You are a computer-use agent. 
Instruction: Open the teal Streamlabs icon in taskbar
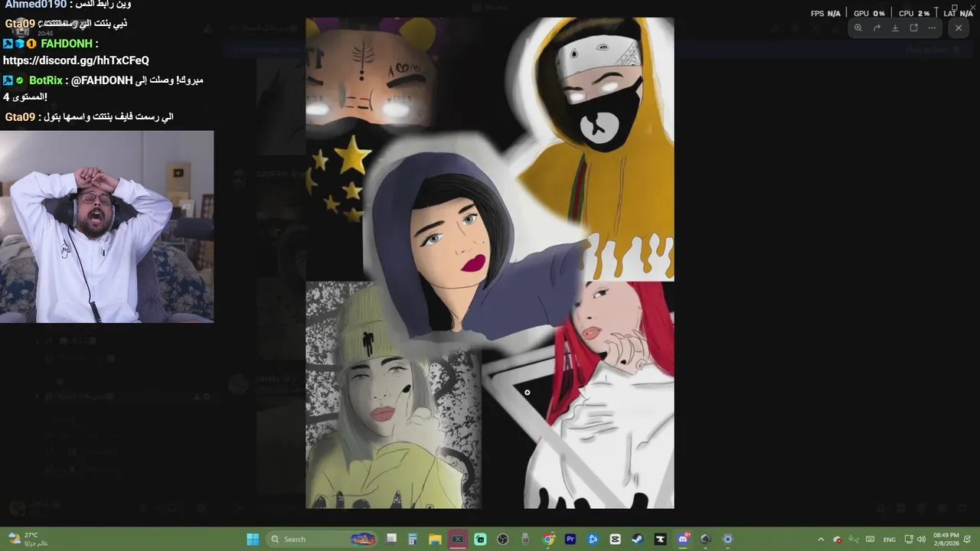tap(480, 540)
